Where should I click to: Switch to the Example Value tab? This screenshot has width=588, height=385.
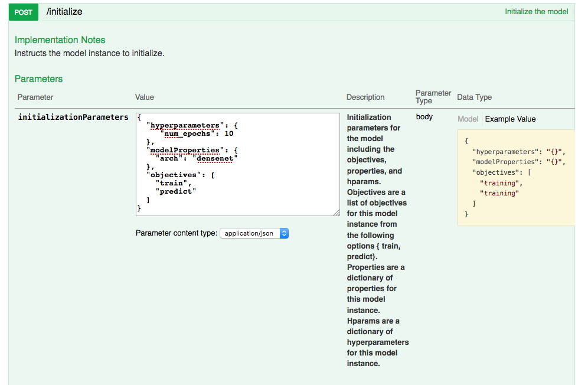510,119
